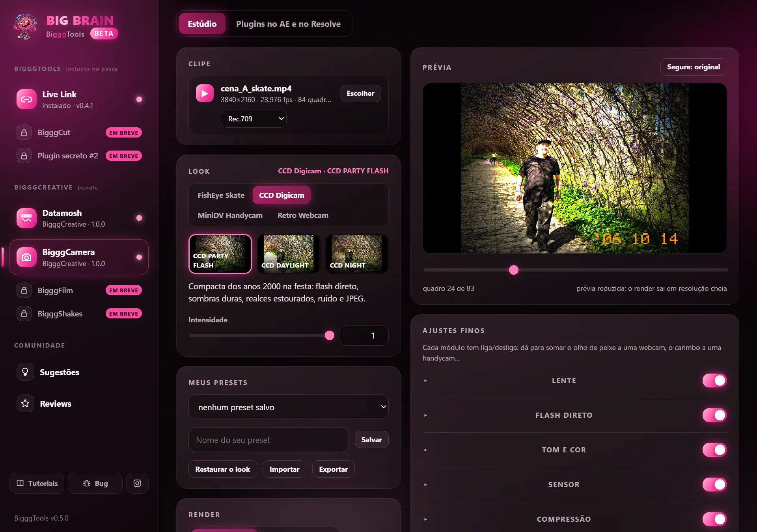This screenshot has width=757, height=532.
Task: Open the 'nenhum preset salvo' dropdown
Action: point(289,407)
